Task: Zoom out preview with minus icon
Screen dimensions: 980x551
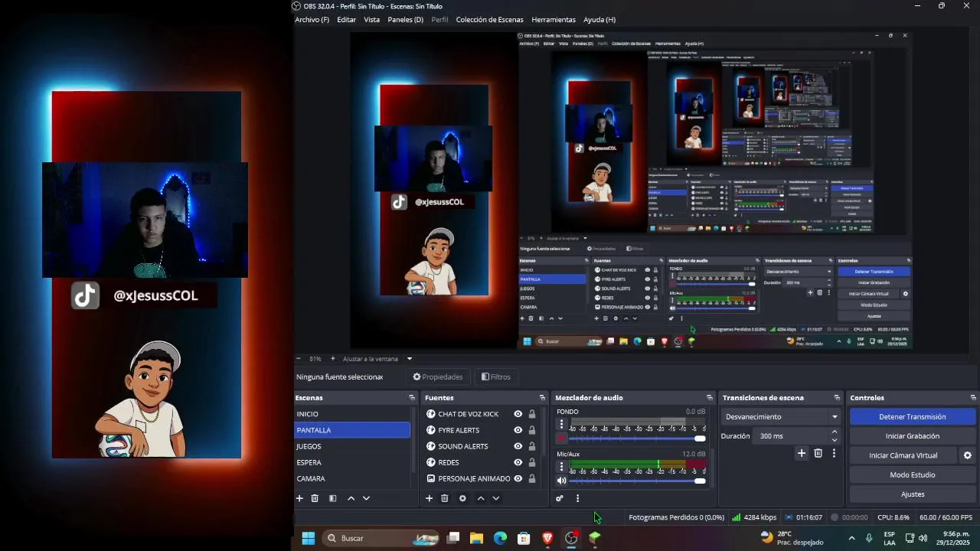Action: tap(299, 358)
